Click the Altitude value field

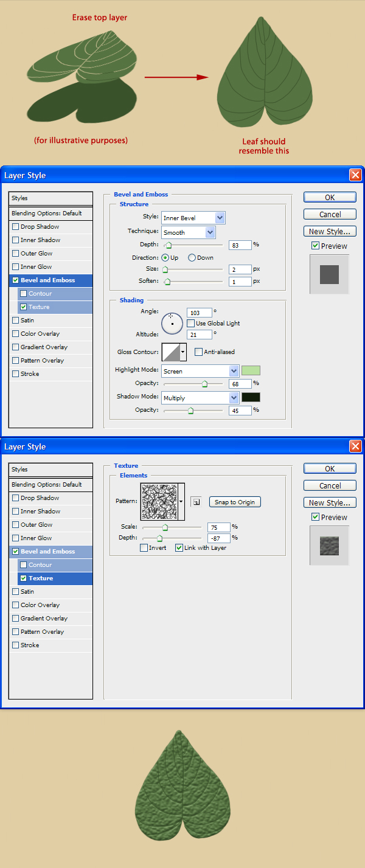point(200,335)
